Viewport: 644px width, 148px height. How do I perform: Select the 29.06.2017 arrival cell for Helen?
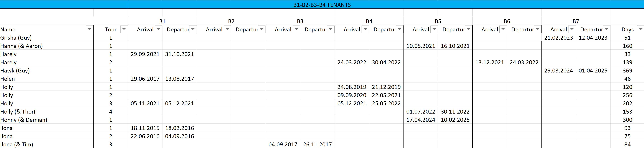145,79
